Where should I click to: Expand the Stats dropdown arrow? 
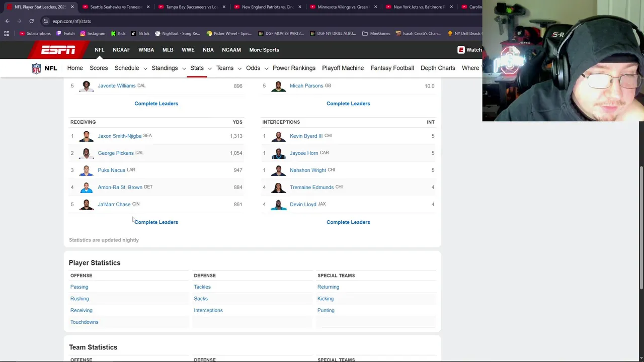pos(209,68)
